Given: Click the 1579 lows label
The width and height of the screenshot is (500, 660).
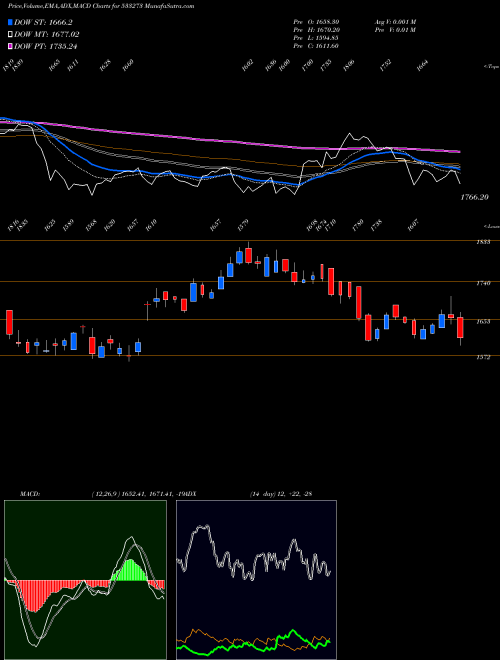Looking at the screenshot, I should click(x=243, y=225).
